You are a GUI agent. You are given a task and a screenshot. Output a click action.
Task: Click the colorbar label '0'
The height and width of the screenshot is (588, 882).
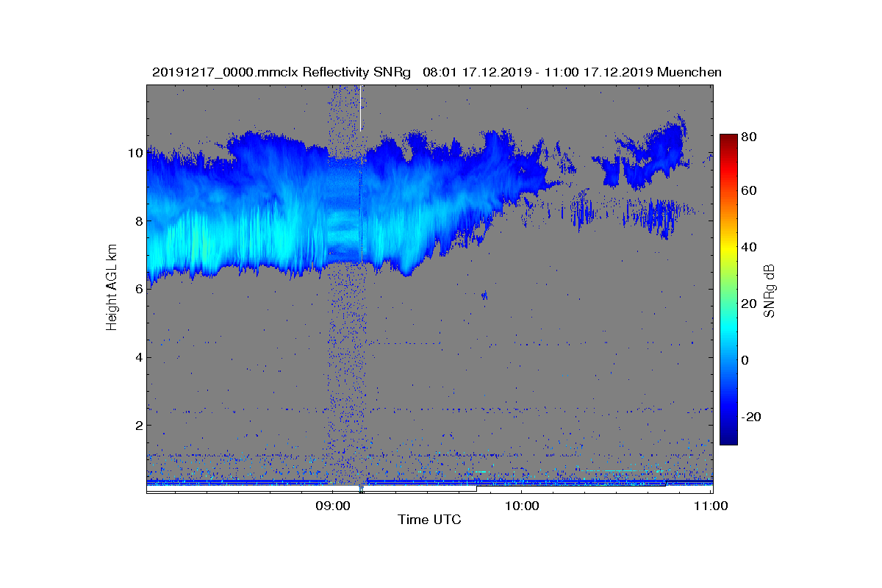click(x=746, y=360)
